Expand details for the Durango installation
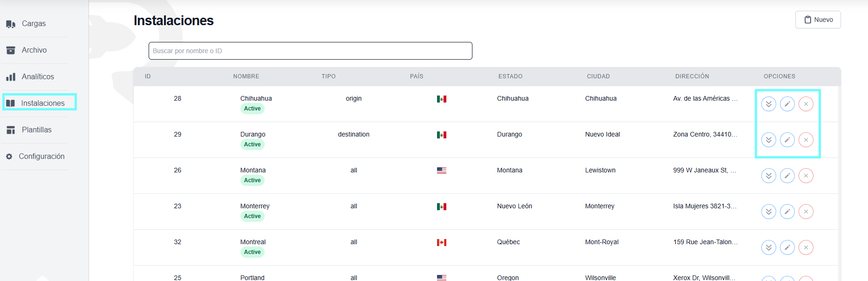 coord(768,140)
